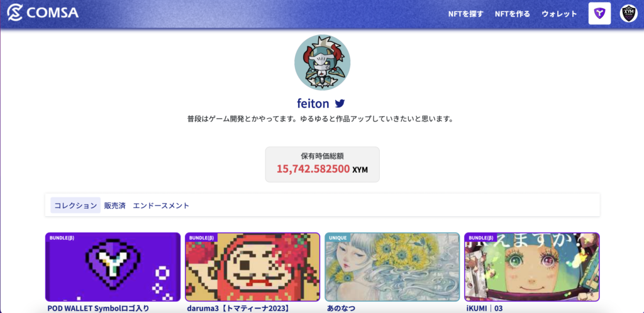Open feiton's Twitter profile bird icon

[x=340, y=103]
